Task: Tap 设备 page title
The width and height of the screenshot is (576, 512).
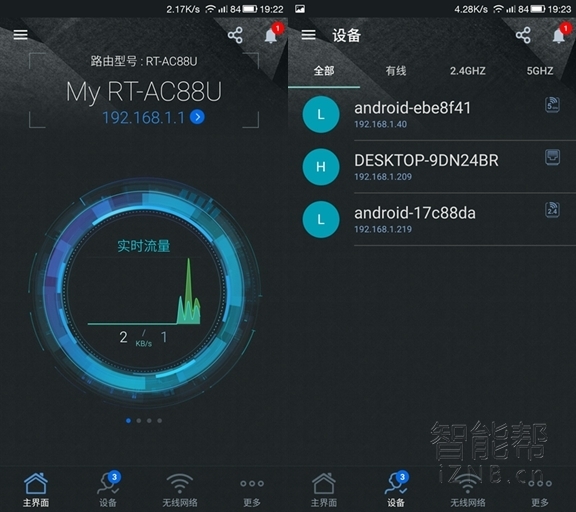Action: click(346, 36)
